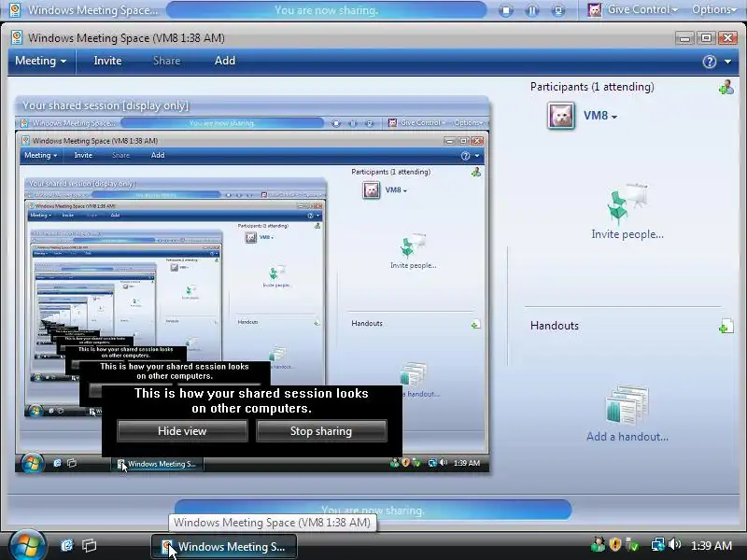Pause sharing using the pause icon
Screen dimensions: 747x560
coord(532,10)
